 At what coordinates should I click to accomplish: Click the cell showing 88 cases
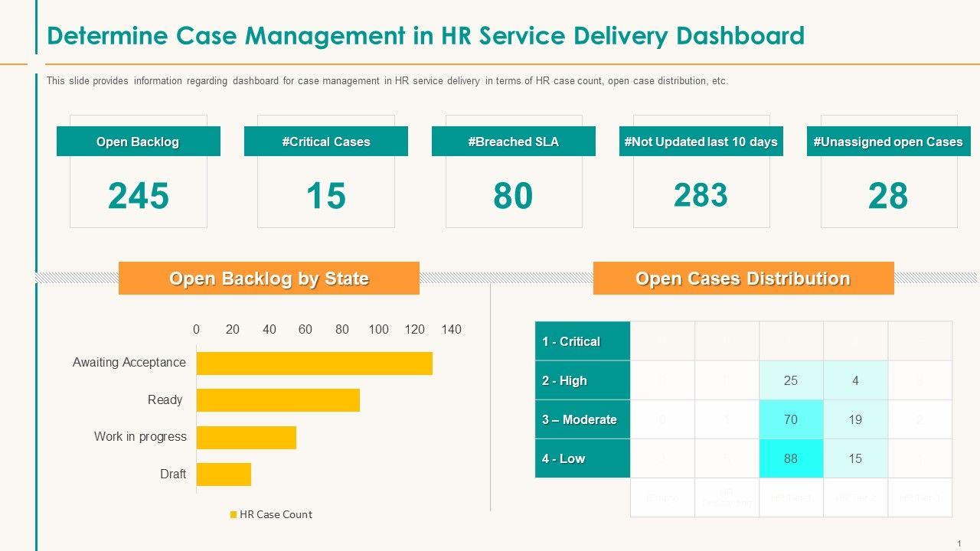(791, 458)
